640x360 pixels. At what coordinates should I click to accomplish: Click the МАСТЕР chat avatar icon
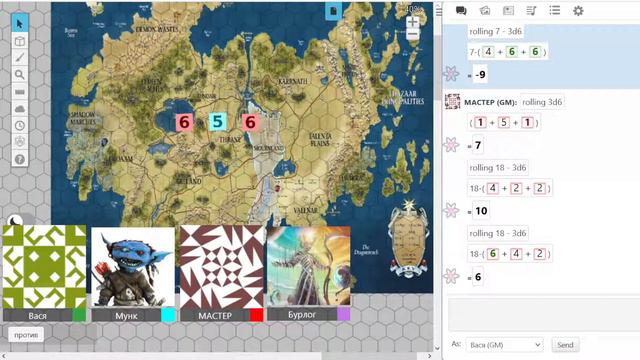tap(452, 101)
